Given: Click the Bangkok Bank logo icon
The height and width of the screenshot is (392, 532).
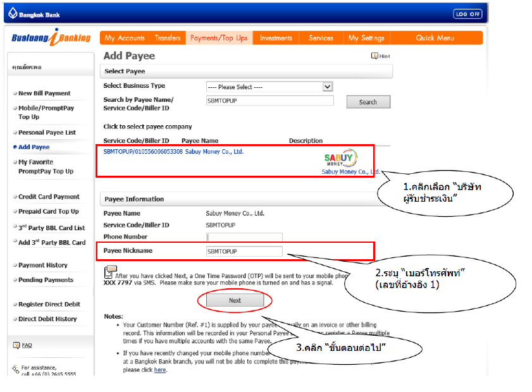Looking at the screenshot, I should (13, 13).
